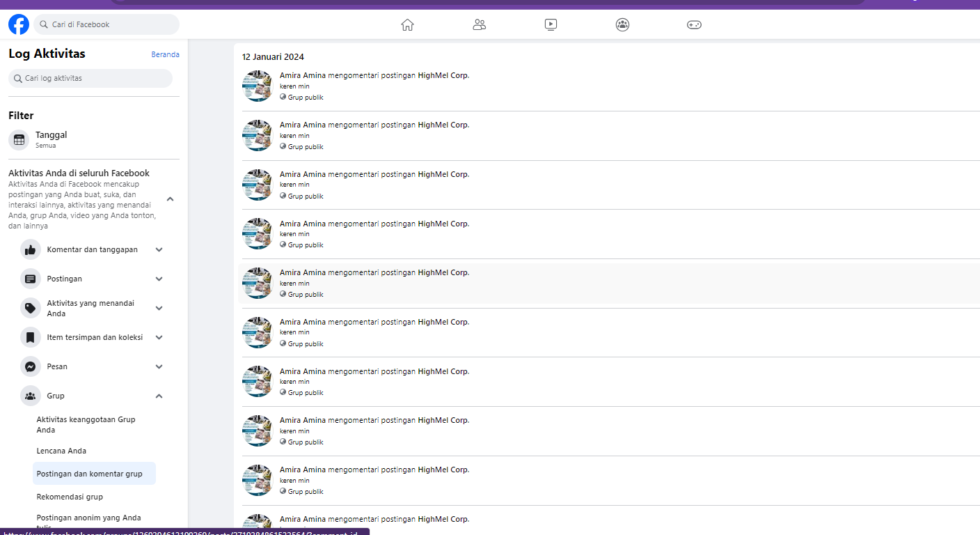Open the Home feed icon
The height and width of the screenshot is (535, 980).
(408, 24)
